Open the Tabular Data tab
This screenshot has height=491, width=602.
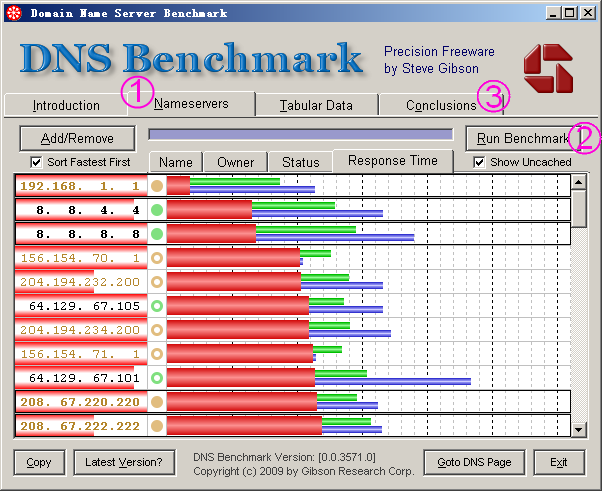[316, 105]
